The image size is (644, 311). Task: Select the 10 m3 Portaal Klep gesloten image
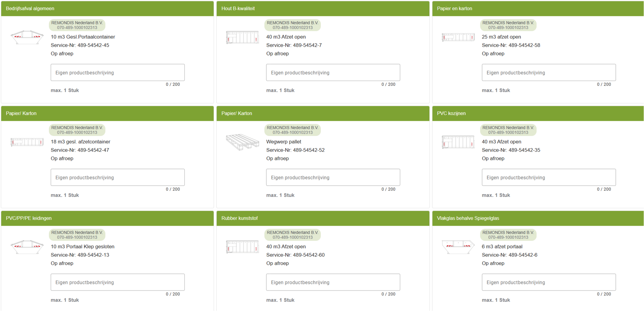click(x=27, y=247)
